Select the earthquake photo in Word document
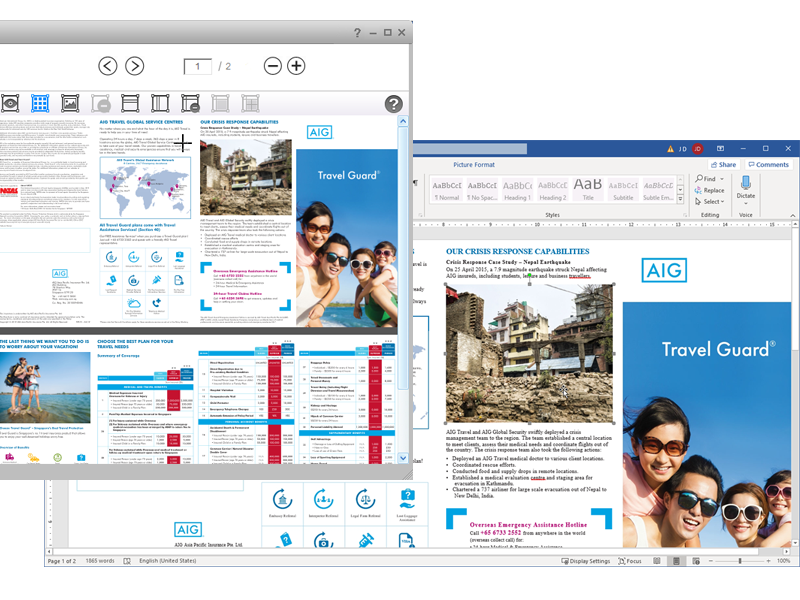Screen dimensions: 800x600 point(530,354)
